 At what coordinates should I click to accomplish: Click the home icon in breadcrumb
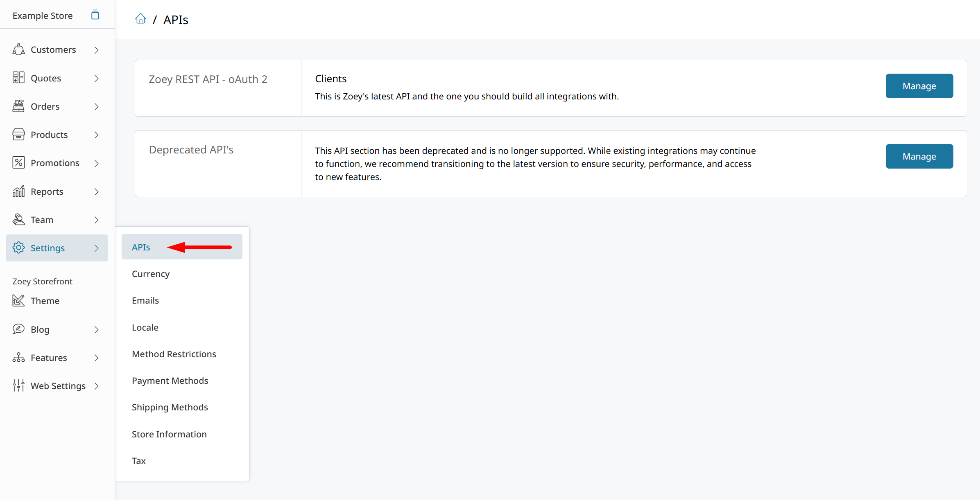pyautogui.click(x=140, y=19)
